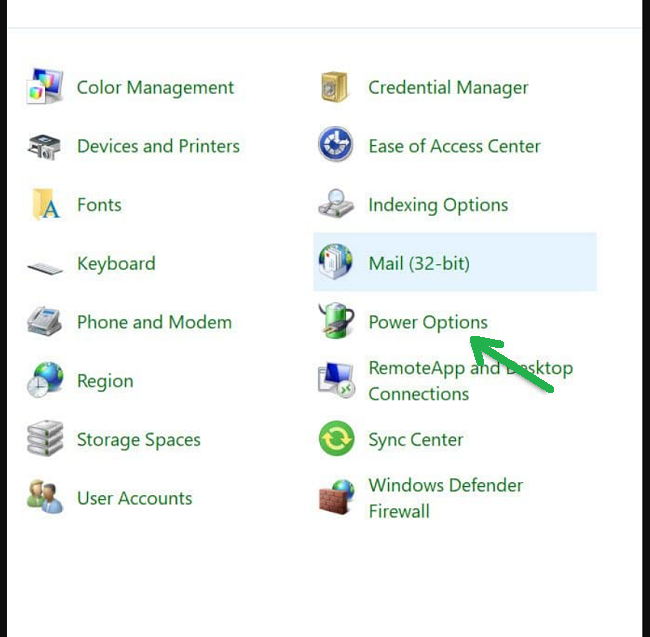Screen dimensions: 650x637
Task: Click the Mail (32-bit) icon
Action: pos(335,263)
